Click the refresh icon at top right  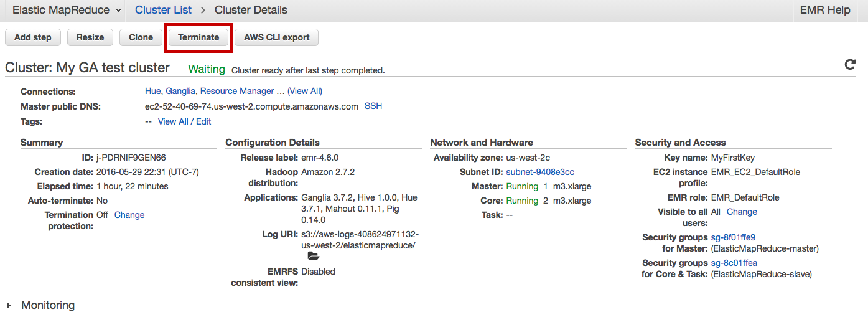click(x=849, y=65)
